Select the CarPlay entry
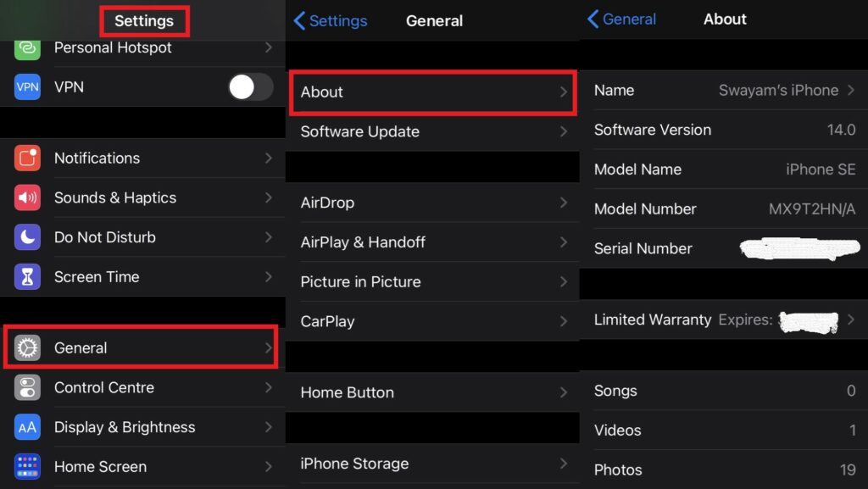Screen dimensions: 868x489 point(432,321)
